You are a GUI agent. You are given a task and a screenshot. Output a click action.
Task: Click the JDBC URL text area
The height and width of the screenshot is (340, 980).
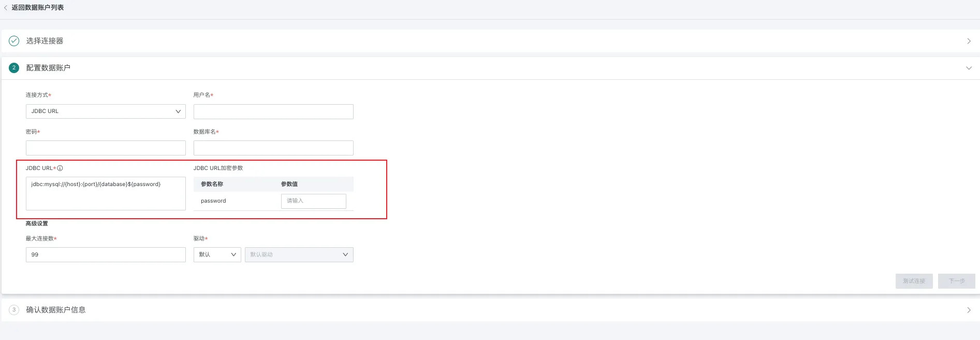coord(106,193)
